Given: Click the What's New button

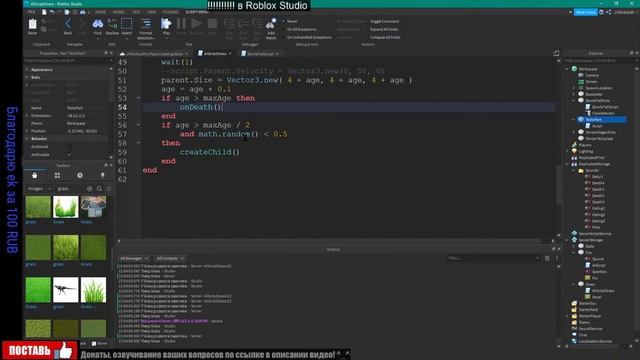Looking at the screenshot, I should 585,12.
